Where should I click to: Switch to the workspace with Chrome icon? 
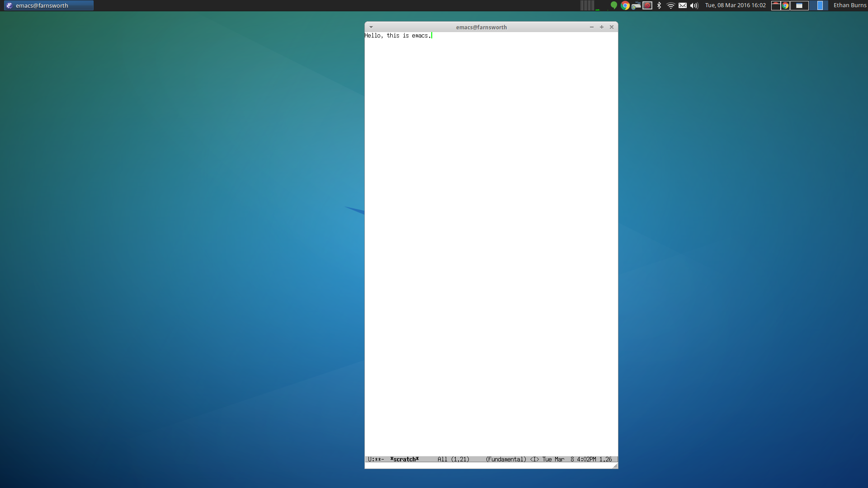pos(785,5)
